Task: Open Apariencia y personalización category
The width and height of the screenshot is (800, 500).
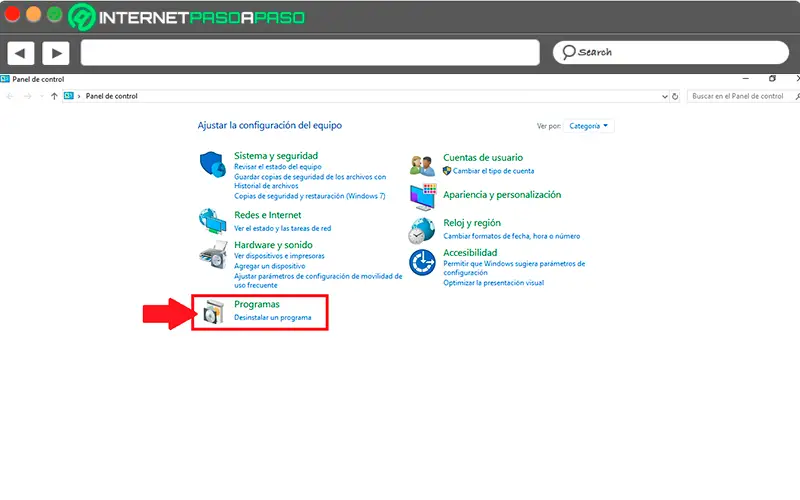Action: 502,194
